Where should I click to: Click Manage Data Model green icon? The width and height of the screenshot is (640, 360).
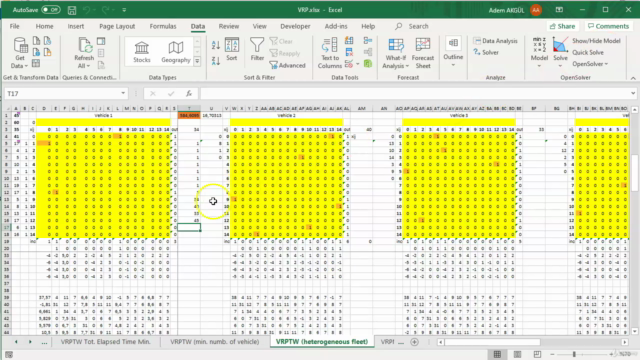[x=368, y=64]
